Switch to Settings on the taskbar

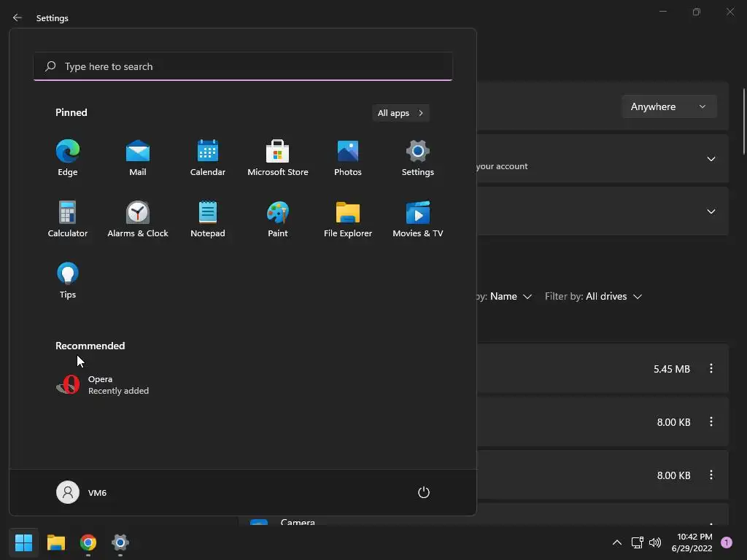click(x=120, y=542)
